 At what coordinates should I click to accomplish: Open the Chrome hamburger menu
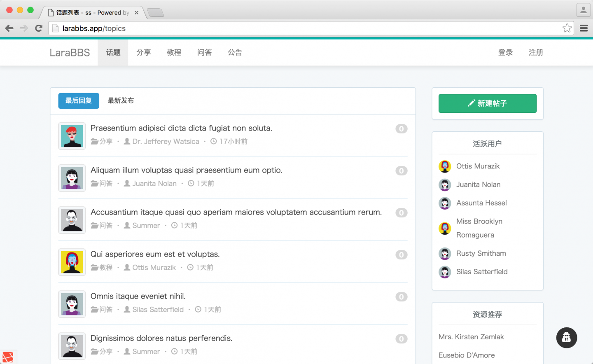tap(584, 28)
